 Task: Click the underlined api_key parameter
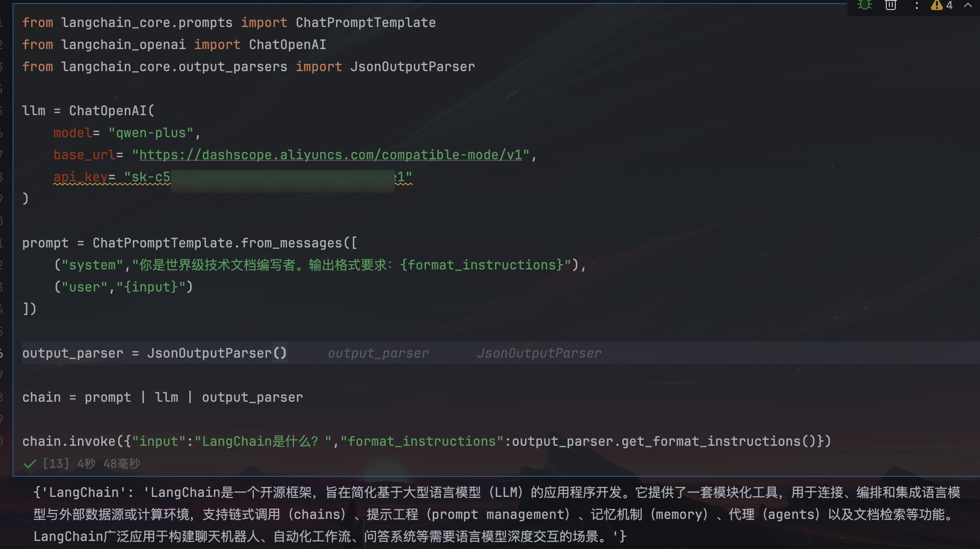tap(80, 177)
